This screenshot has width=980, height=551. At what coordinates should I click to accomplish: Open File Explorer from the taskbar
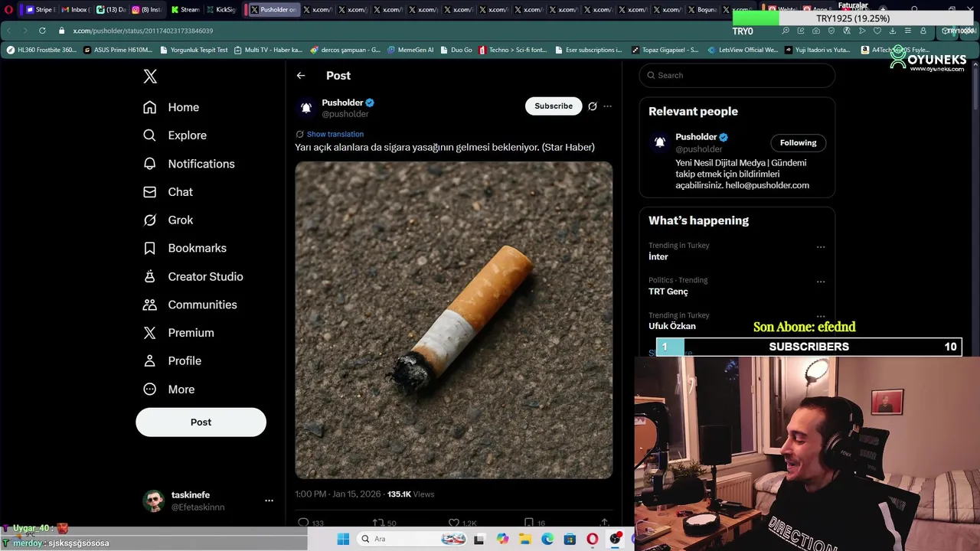[x=525, y=539]
